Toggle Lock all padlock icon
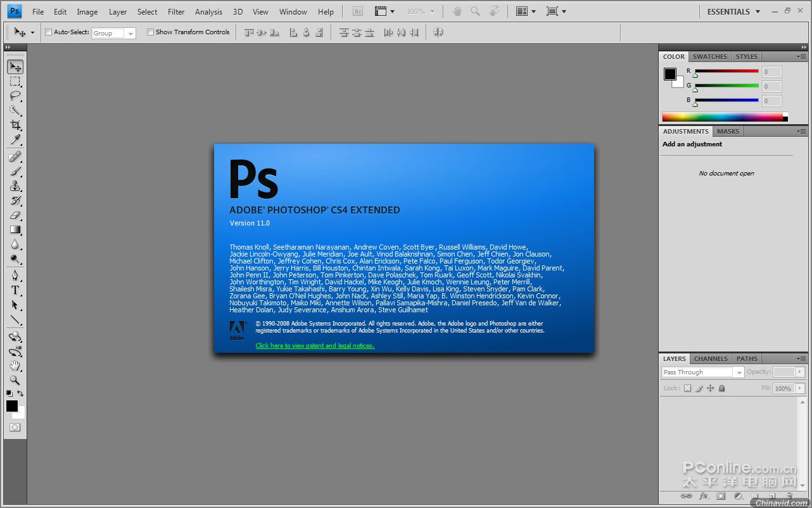This screenshot has width=812, height=508. 721,388
